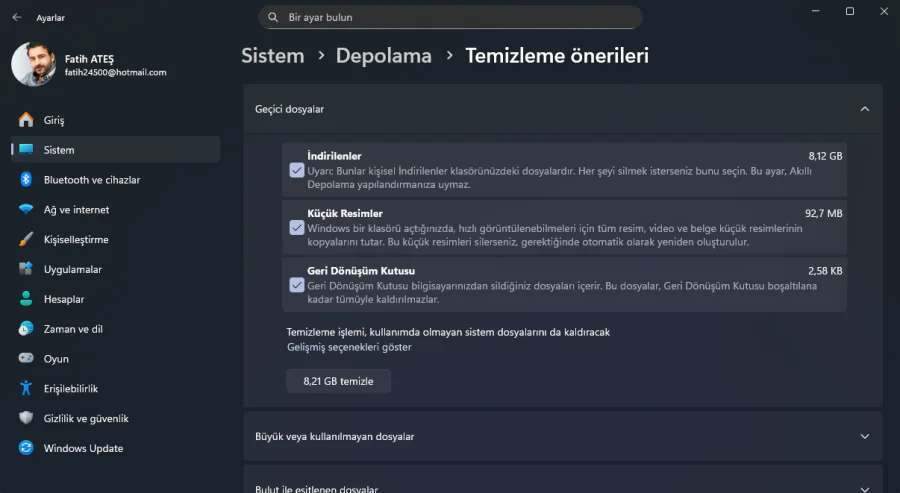The height and width of the screenshot is (493, 900).
Task: Maximize the Ayarlar window
Action: [x=849, y=11]
